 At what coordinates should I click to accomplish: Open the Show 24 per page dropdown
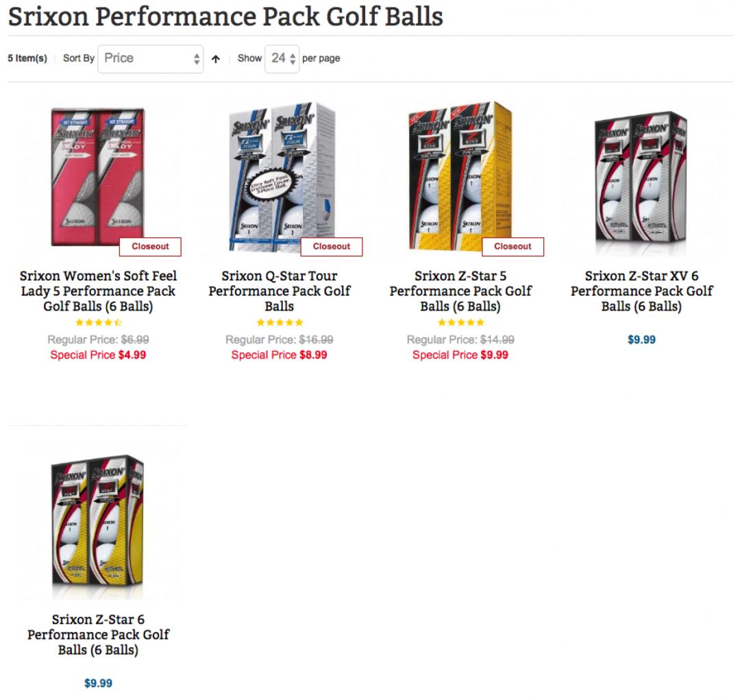click(282, 59)
